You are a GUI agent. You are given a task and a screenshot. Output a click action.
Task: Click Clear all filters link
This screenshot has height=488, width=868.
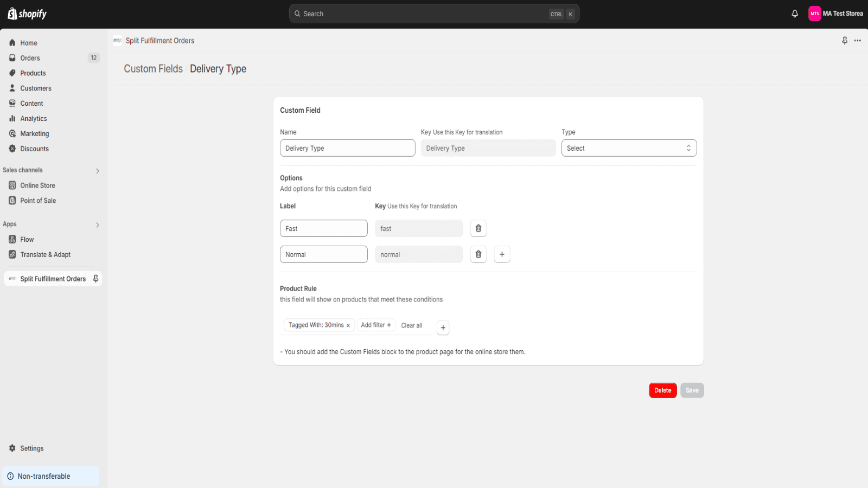click(411, 325)
